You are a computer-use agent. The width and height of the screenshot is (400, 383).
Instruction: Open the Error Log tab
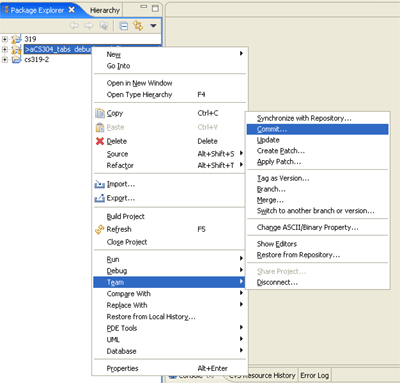[x=314, y=376]
